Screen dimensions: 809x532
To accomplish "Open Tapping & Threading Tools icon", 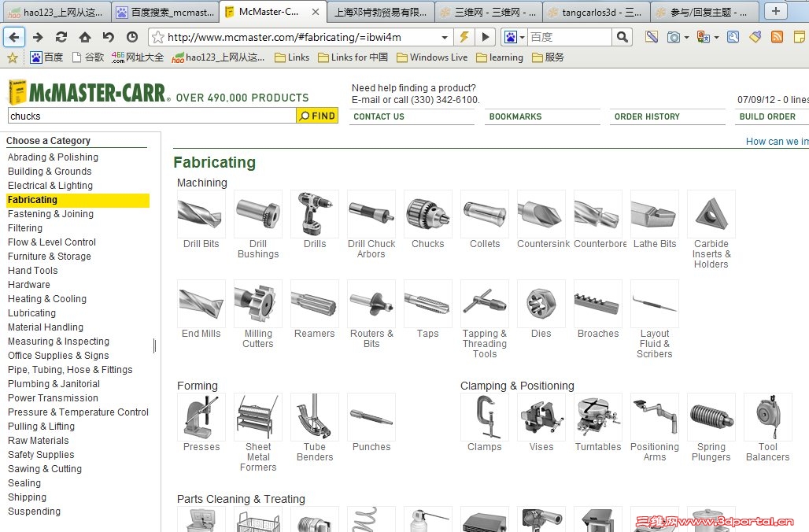I will coord(485,304).
